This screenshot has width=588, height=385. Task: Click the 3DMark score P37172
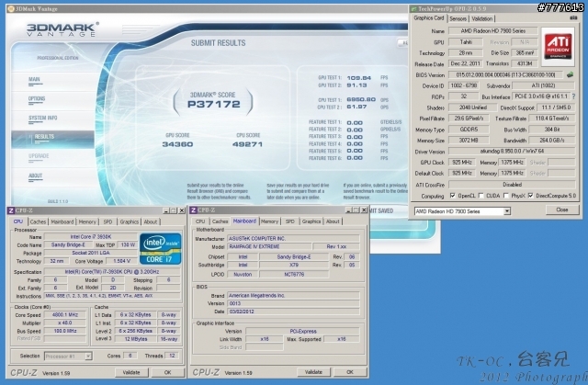click(x=213, y=104)
